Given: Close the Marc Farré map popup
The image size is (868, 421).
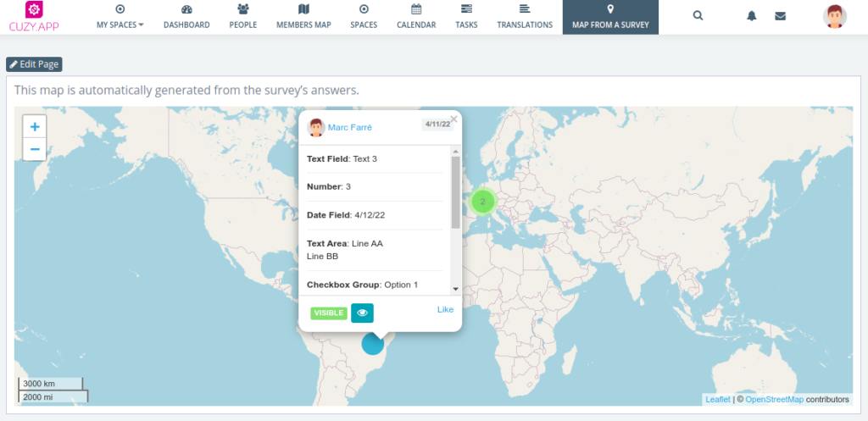Looking at the screenshot, I should 453,119.
